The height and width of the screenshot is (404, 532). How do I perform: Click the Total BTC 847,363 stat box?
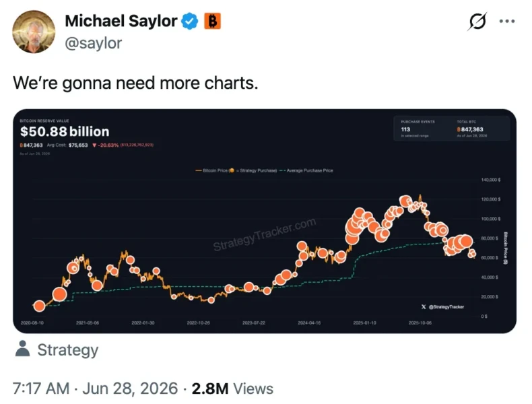pos(471,129)
